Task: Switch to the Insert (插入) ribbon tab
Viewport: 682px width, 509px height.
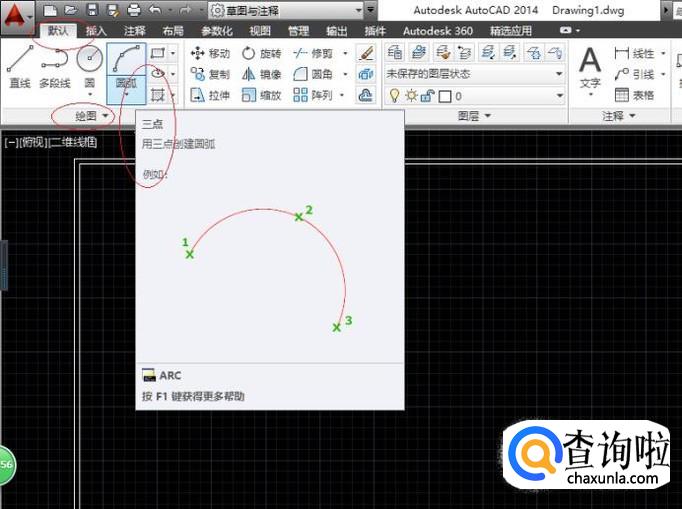Action: tap(96, 31)
